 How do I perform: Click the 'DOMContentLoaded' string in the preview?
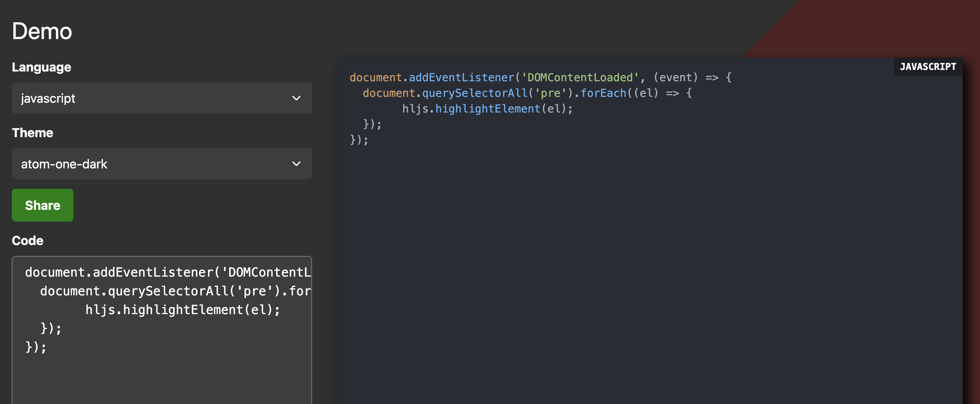(x=580, y=78)
